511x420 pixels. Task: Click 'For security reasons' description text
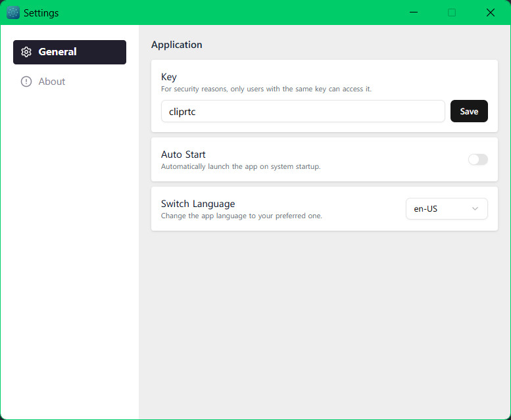click(266, 89)
